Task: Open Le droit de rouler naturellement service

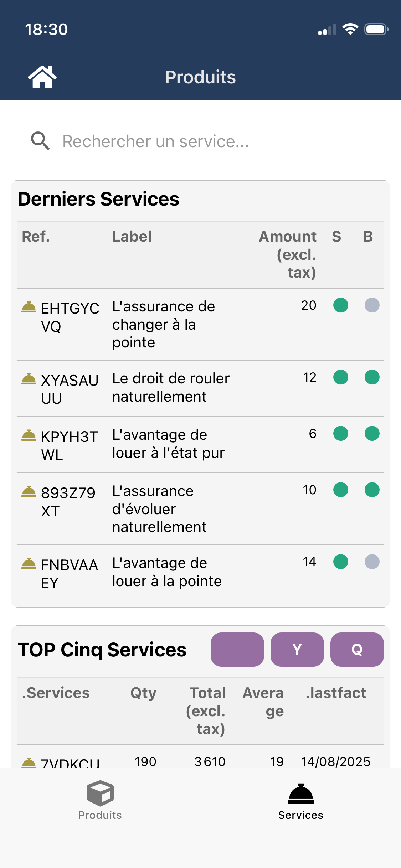Action: [171, 387]
